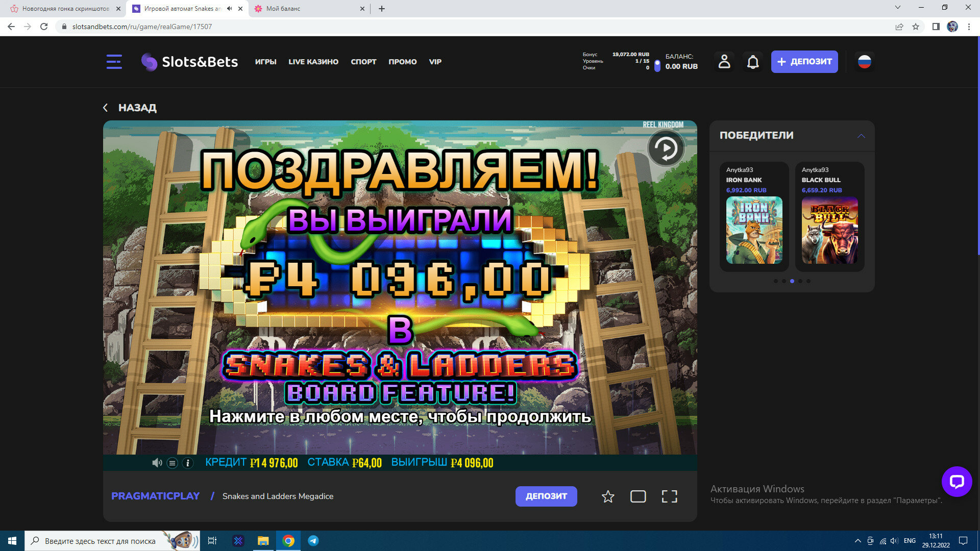Switch to theater view mode

(x=638, y=496)
